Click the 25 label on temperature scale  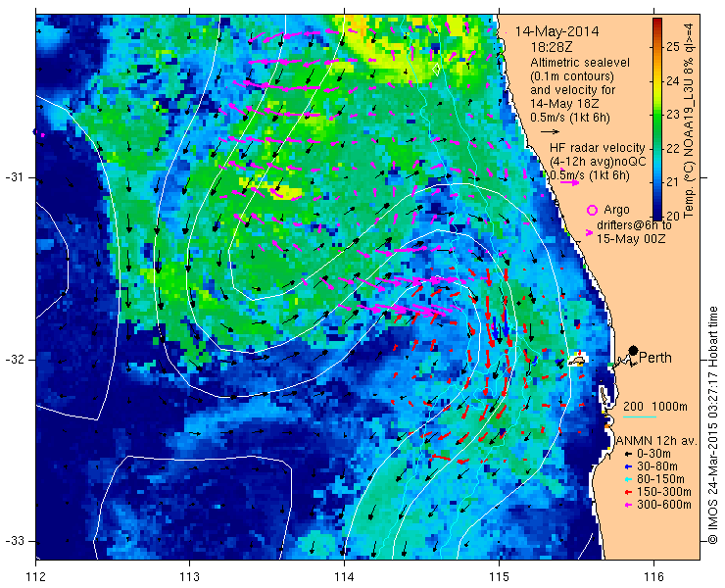673,47
